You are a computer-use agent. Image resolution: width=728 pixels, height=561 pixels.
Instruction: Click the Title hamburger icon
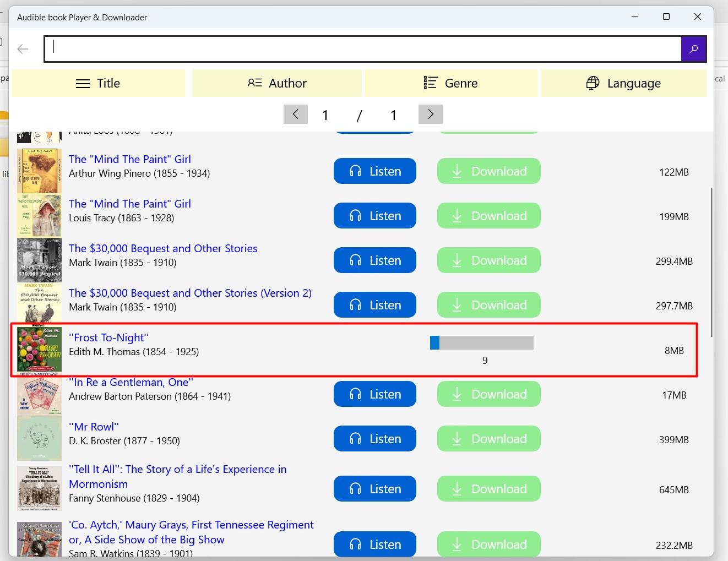click(x=83, y=83)
